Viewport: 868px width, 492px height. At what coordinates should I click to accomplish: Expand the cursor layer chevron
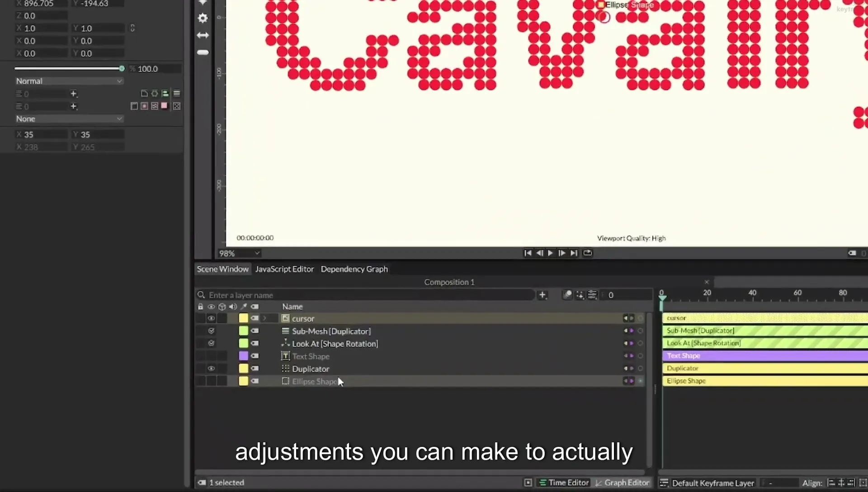(x=264, y=318)
